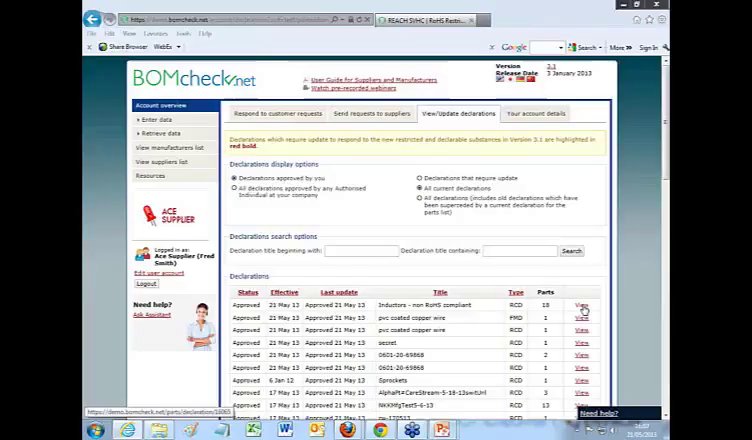Open File Explorer folder on taskbar
This screenshot has width=752, height=440.
[x=159, y=429]
